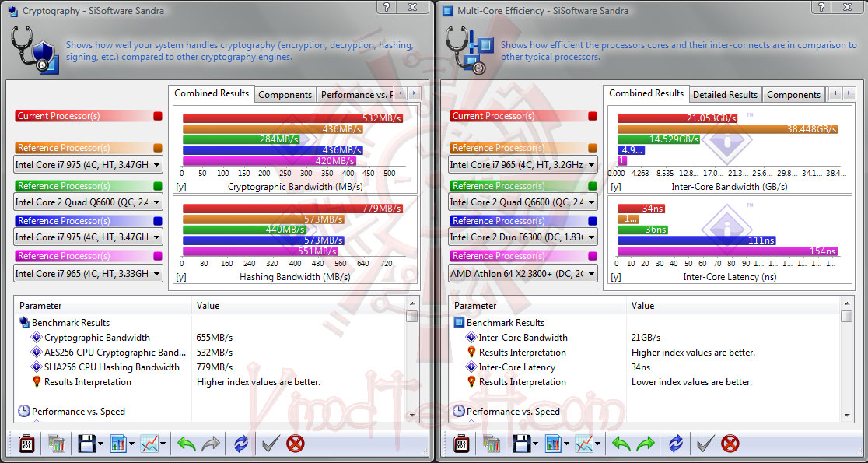
Task: Click Performance vs. Speed item in Multi-Core Efficiency list
Action: click(x=513, y=412)
